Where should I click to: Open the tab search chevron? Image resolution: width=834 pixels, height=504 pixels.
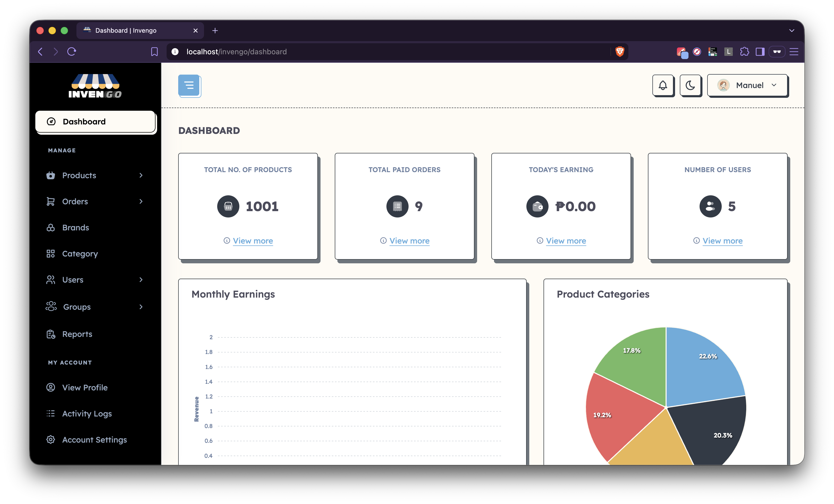(792, 31)
